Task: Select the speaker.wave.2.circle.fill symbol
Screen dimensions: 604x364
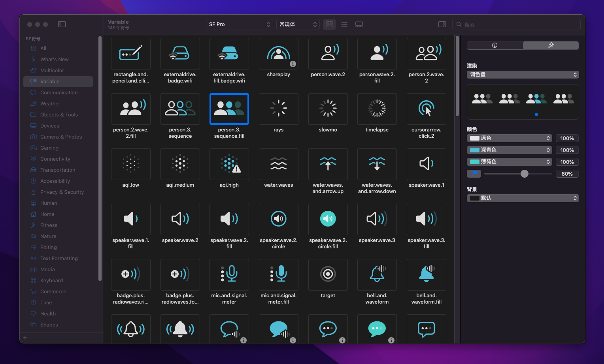Action: (x=328, y=220)
